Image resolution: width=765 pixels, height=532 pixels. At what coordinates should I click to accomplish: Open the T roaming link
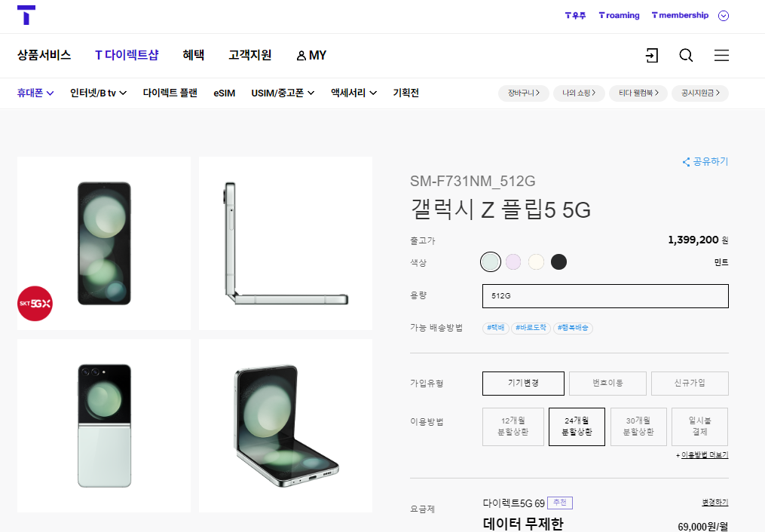[619, 16]
